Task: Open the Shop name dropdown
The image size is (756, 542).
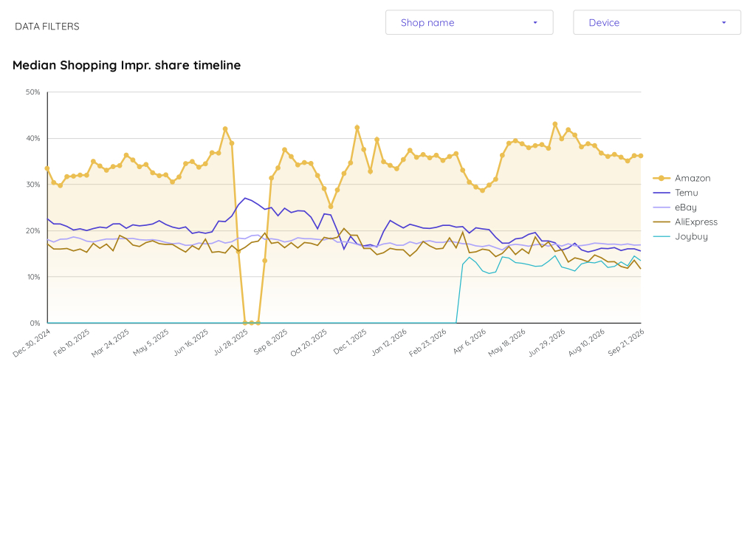Action: point(469,23)
